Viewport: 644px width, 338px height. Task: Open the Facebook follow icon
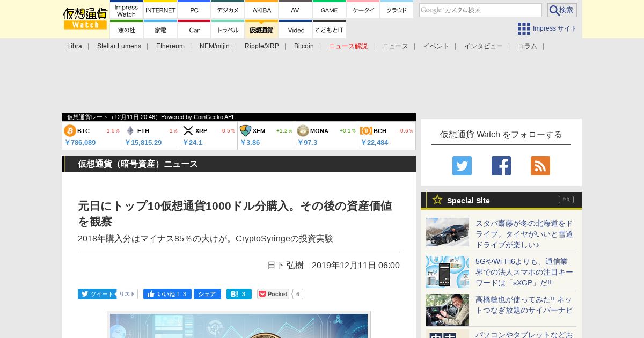click(x=501, y=166)
